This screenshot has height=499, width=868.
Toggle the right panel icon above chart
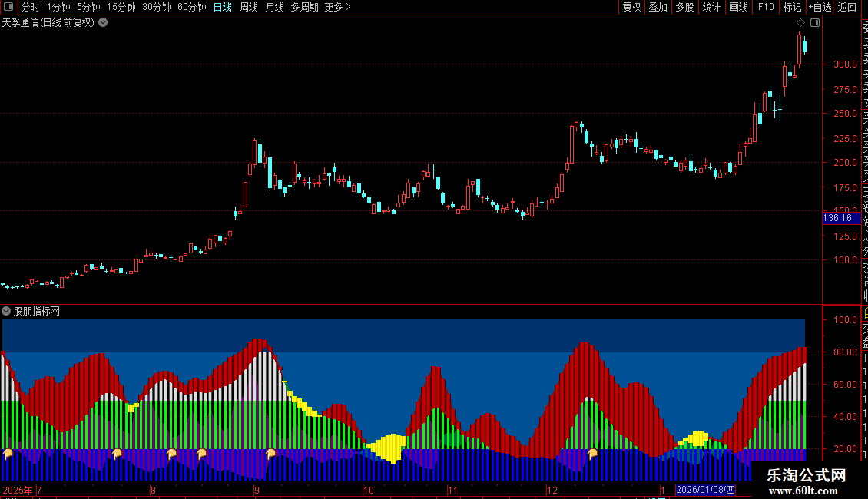815,23
